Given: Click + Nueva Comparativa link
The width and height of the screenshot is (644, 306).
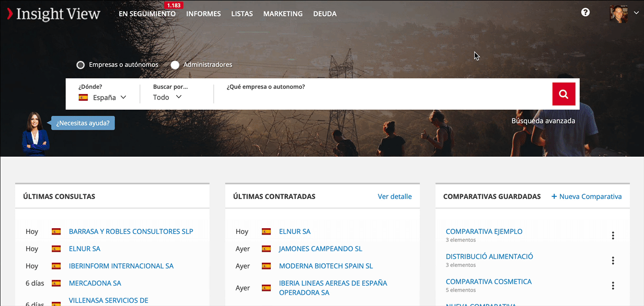Looking at the screenshot, I should point(586,197).
